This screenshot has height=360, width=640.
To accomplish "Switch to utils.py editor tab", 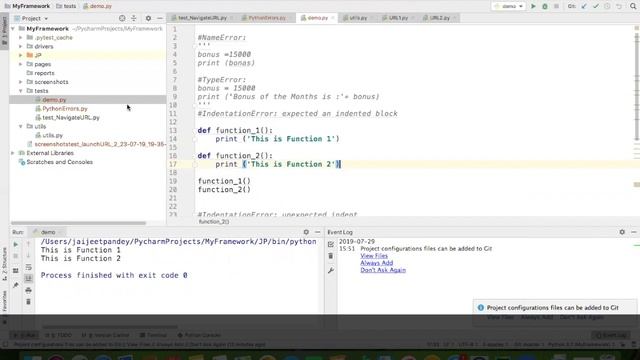I will [358, 18].
